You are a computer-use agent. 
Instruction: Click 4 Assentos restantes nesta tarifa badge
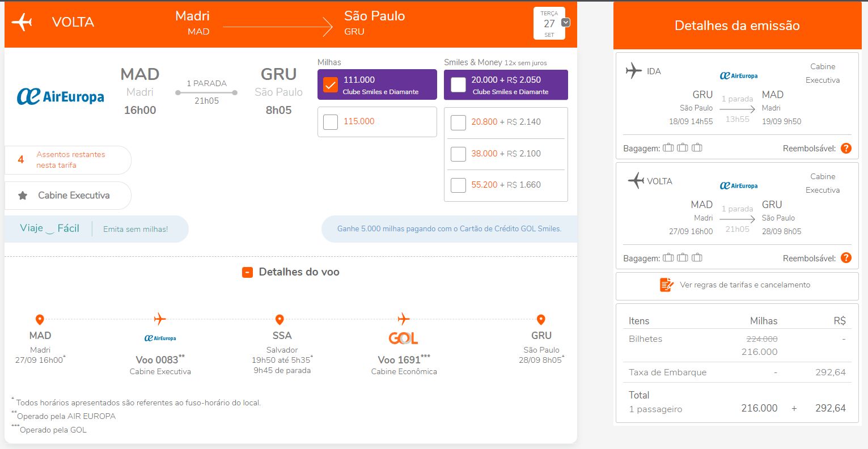click(67, 160)
